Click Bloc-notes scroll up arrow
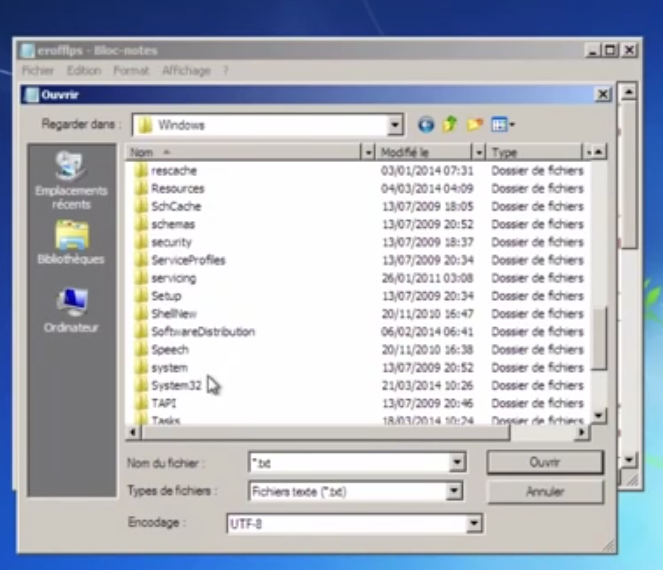The image size is (663, 570). (x=629, y=91)
